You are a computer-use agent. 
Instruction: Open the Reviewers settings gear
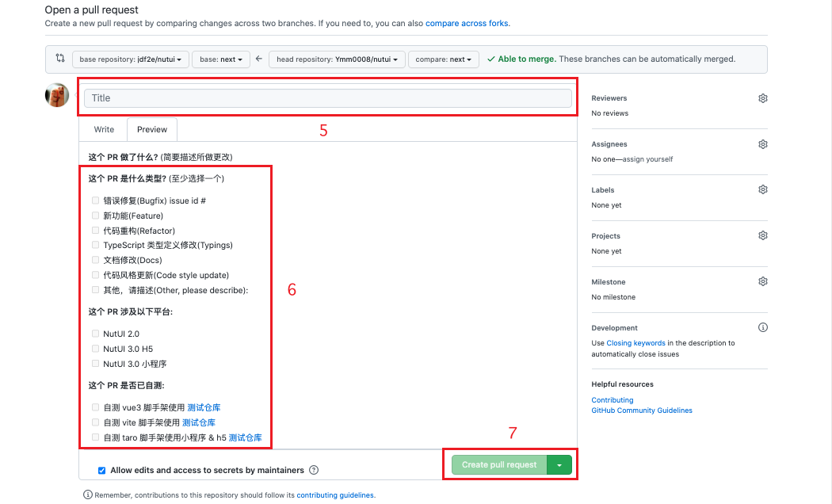pos(762,97)
